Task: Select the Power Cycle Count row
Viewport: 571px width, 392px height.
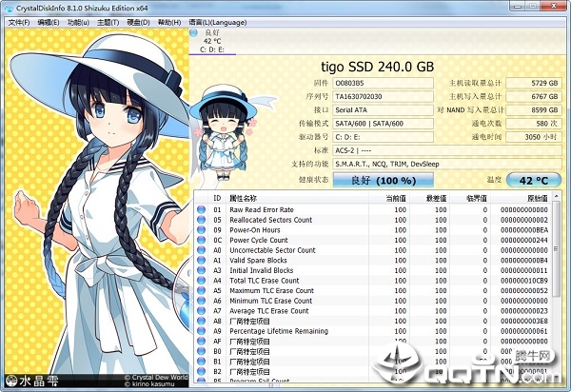Action: tap(373, 240)
